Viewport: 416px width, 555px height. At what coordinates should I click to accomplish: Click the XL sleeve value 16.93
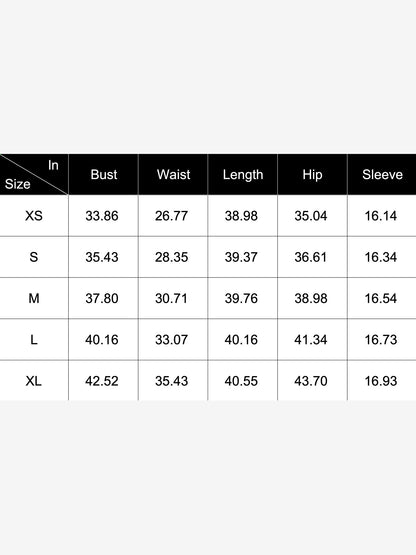click(381, 381)
